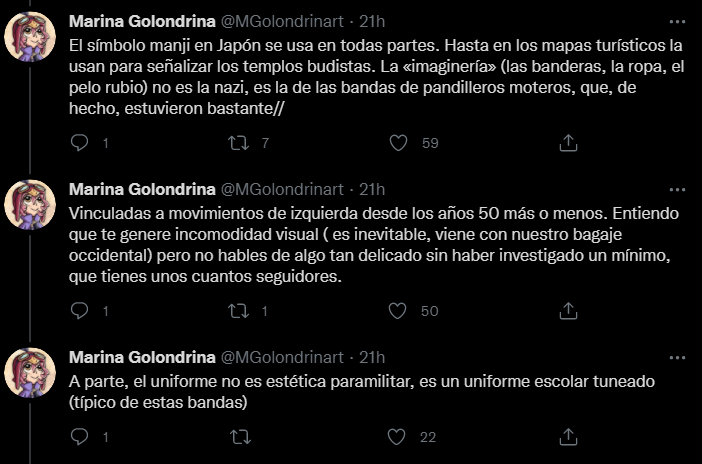Share the second tweet about movimientos de izquierda

pos(568,311)
